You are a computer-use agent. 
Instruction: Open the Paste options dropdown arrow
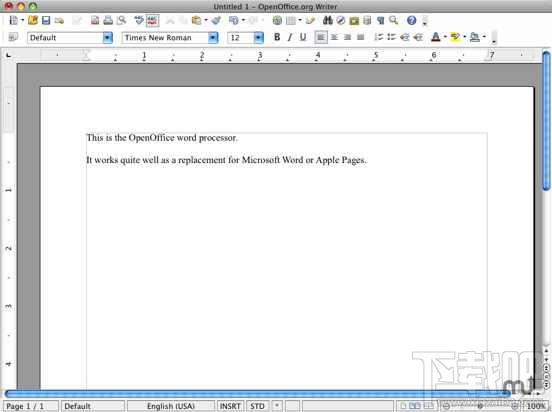206,20
